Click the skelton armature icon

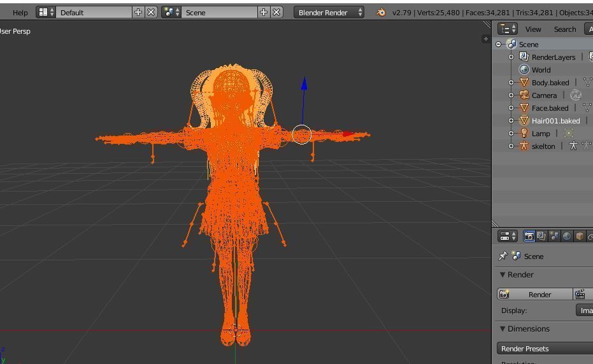[524, 146]
